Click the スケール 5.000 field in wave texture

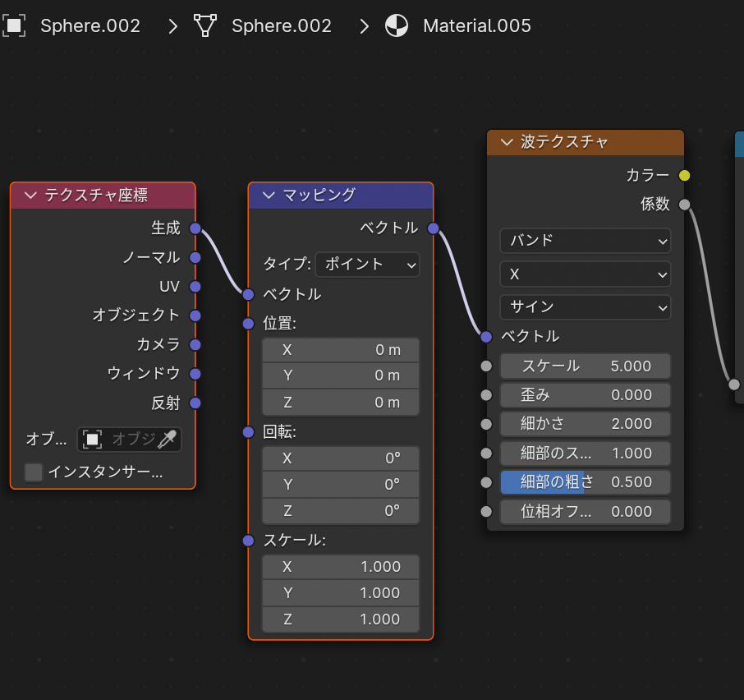pyautogui.click(x=585, y=366)
